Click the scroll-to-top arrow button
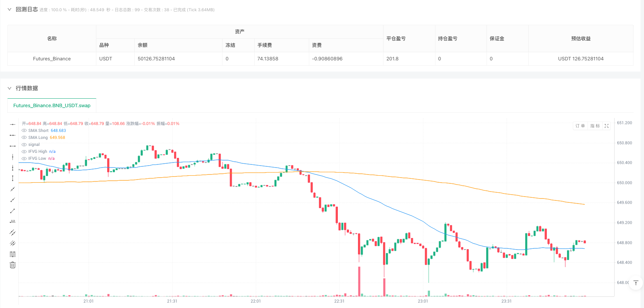The image size is (644, 308). tap(635, 283)
